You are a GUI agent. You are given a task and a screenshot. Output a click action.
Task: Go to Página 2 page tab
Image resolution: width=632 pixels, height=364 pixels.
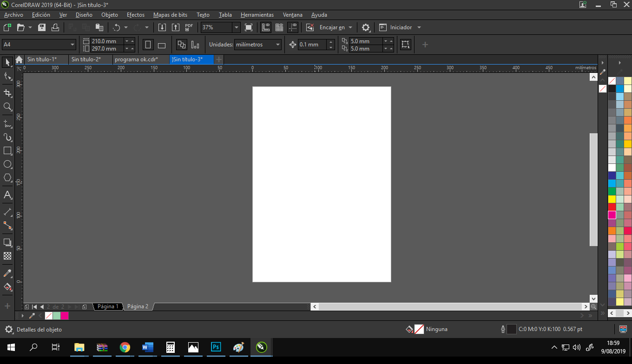(138, 306)
